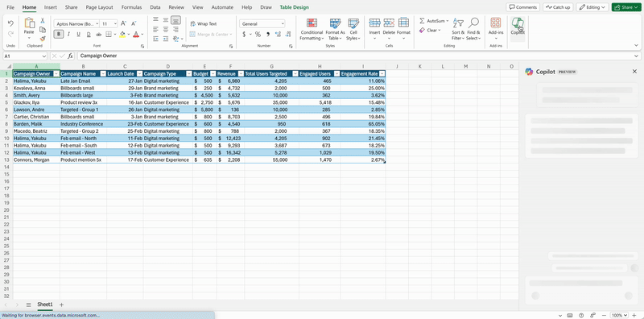Toggle Wrap Text
Viewport: 644px width, 319px height.
coord(204,24)
